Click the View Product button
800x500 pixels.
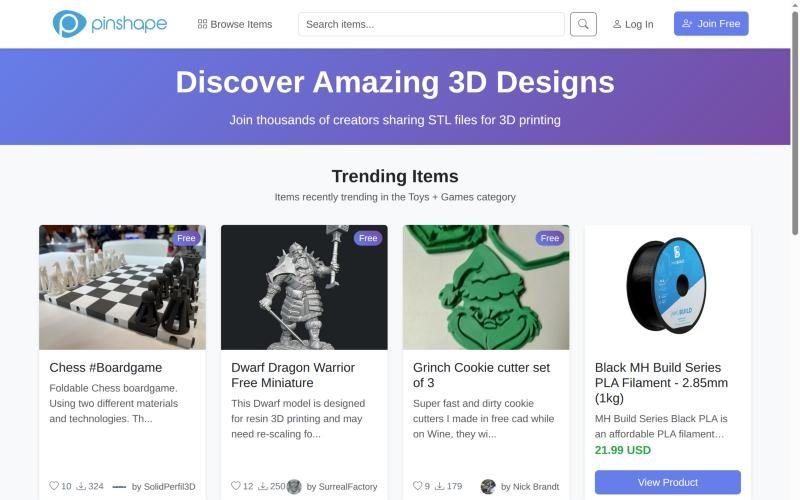click(667, 482)
